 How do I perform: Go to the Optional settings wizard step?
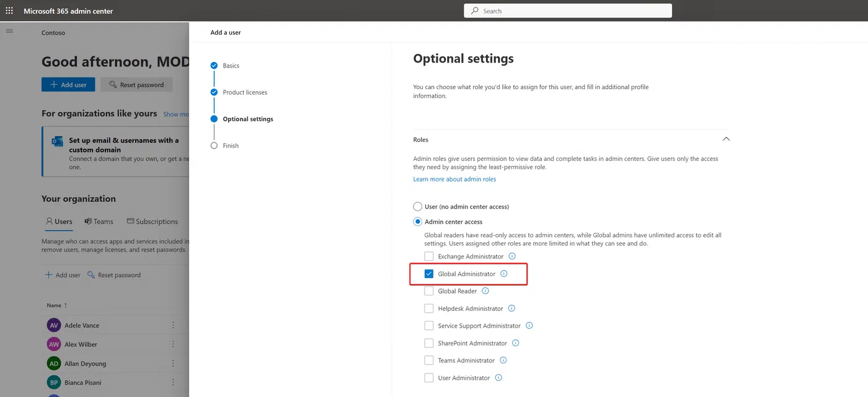click(248, 119)
